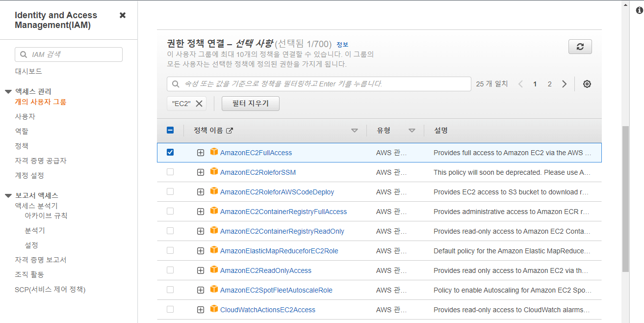Viewport: 644px width, 323px height.
Task: Open 아카이브 규칙 in sidebar
Action: (46, 215)
